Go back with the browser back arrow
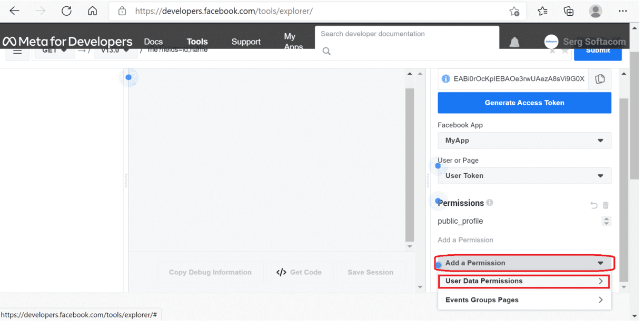644x329 pixels. point(15,11)
